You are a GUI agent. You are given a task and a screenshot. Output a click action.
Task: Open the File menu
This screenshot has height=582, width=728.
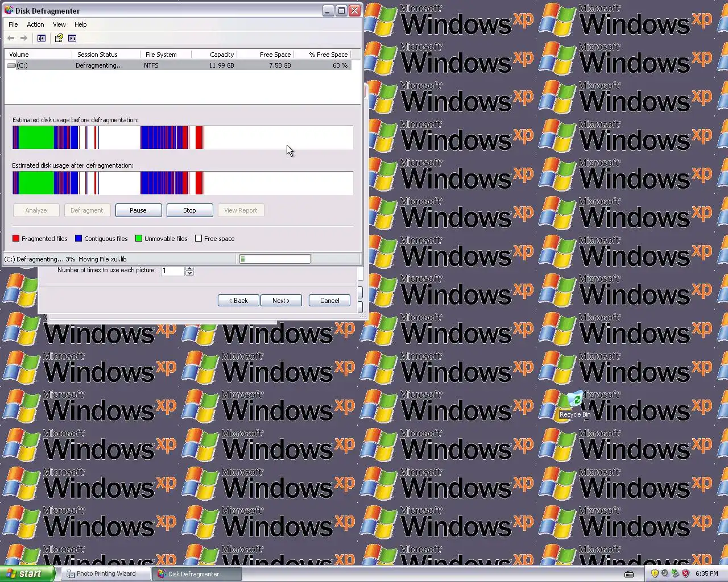coord(13,24)
